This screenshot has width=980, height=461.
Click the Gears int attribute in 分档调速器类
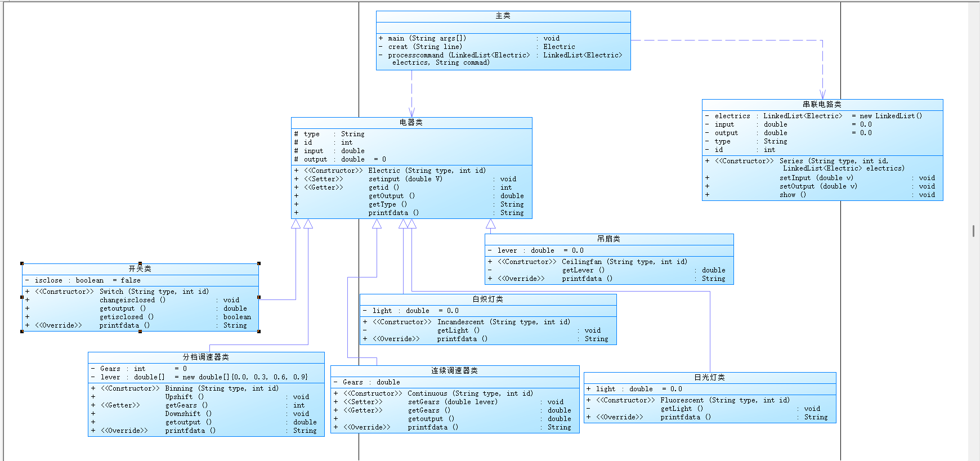click(x=139, y=369)
